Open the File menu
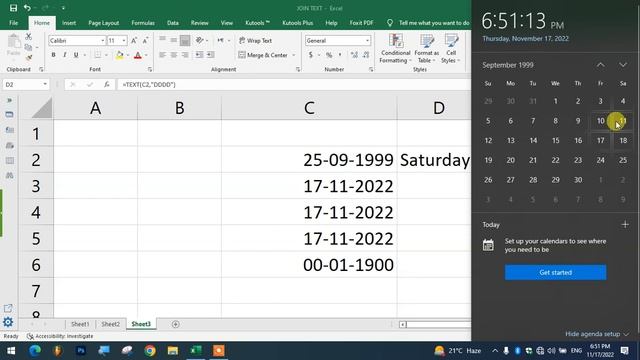This screenshot has height=360, width=640. [13, 23]
